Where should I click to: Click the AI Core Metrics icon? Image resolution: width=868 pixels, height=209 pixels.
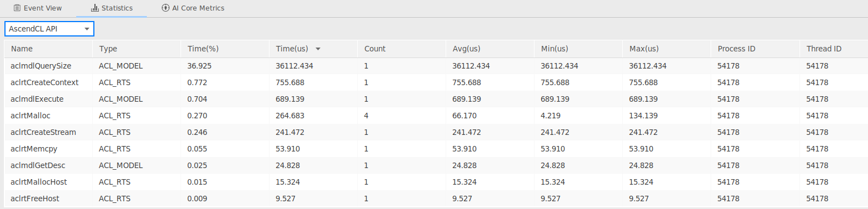(x=165, y=8)
